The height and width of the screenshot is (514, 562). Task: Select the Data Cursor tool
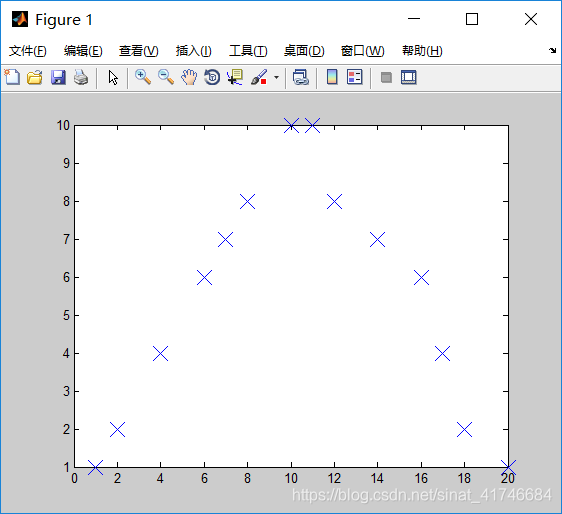pos(235,77)
